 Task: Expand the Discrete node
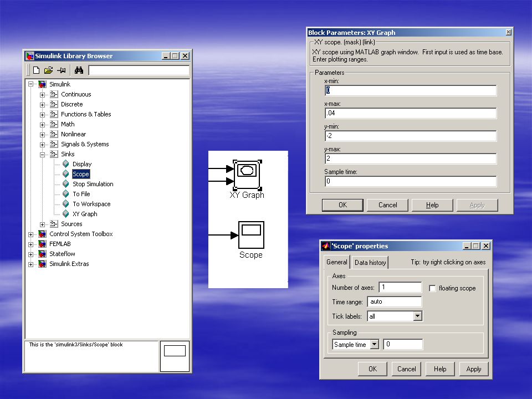pyautogui.click(x=43, y=105)
